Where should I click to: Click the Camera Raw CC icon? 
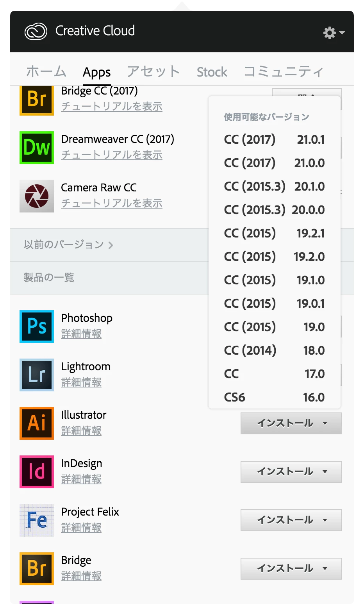37,196
